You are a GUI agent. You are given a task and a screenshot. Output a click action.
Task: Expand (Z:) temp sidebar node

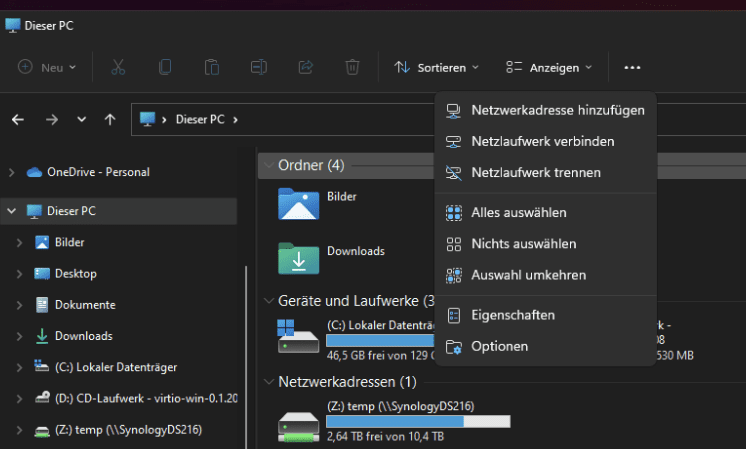[x=20, y=430]
